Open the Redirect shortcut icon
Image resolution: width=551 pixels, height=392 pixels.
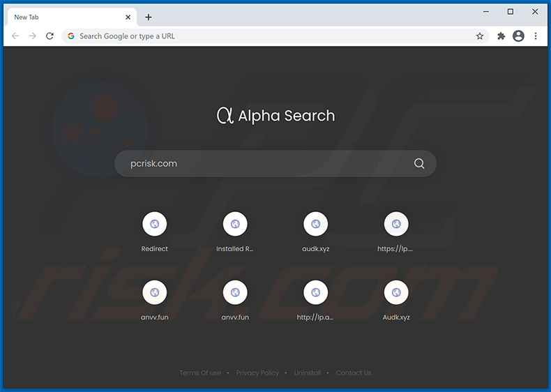[154, 224]
